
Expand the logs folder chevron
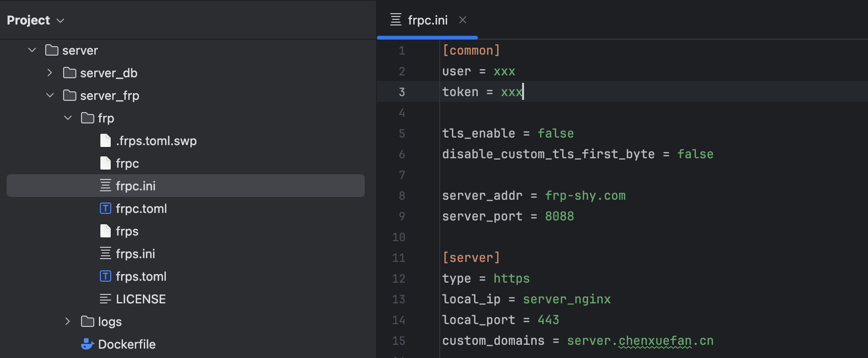68,322
